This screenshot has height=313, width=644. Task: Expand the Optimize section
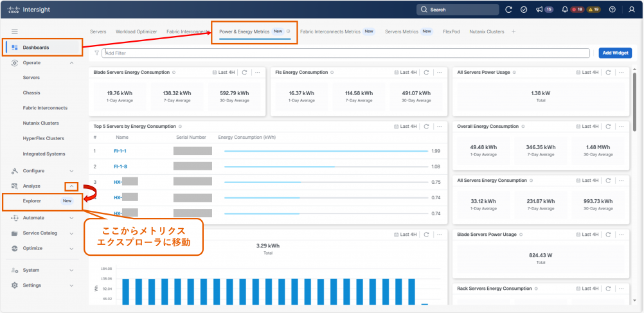click(x=71, y=248)
